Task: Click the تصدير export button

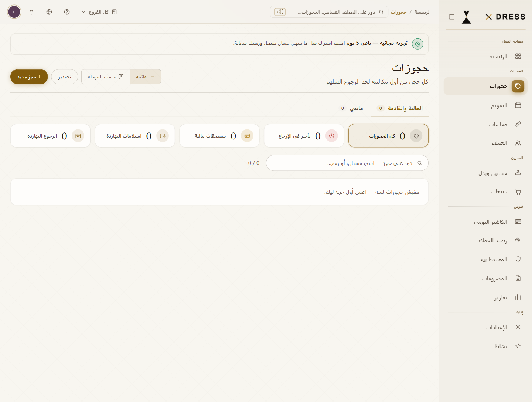Action: [65, 77]
